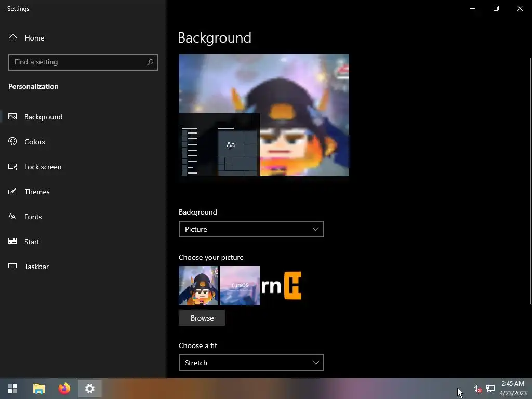
Task: Click the Home house icon
Action: coord(13,37)
